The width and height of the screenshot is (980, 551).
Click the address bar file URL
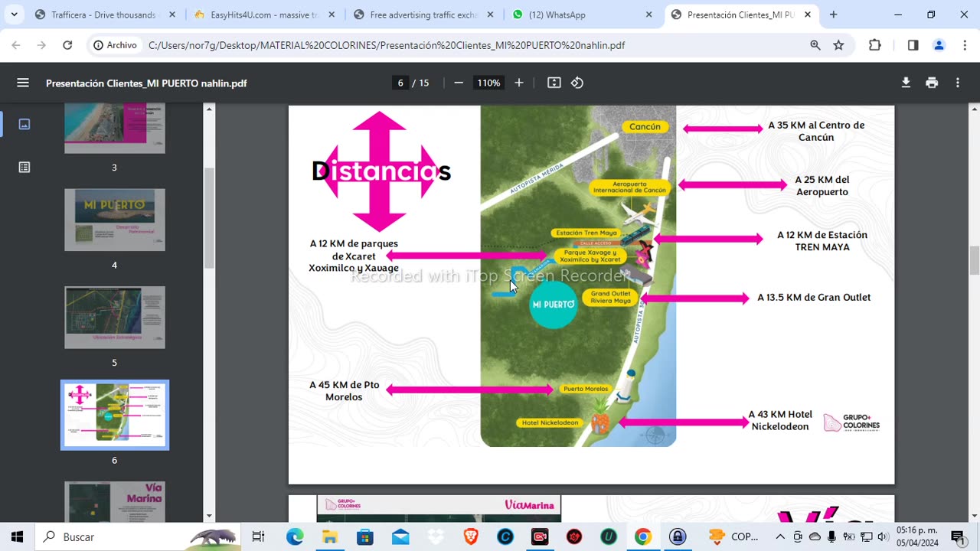[387, 45]
